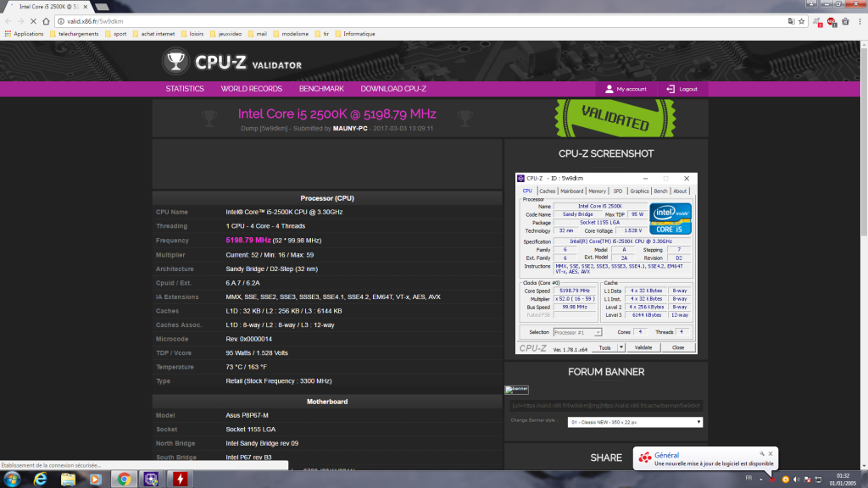Stop page loading with X button

(x=33, y=21)
